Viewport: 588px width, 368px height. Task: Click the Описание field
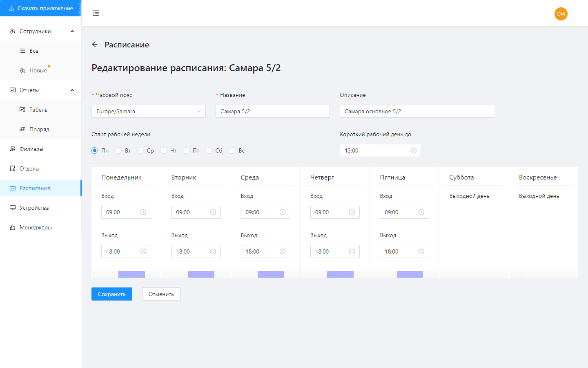[417, 111]
